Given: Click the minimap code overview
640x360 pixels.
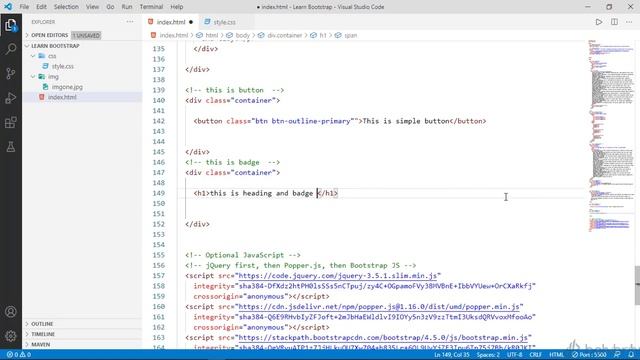Looking at the screenshot, I should click(611, 135).
